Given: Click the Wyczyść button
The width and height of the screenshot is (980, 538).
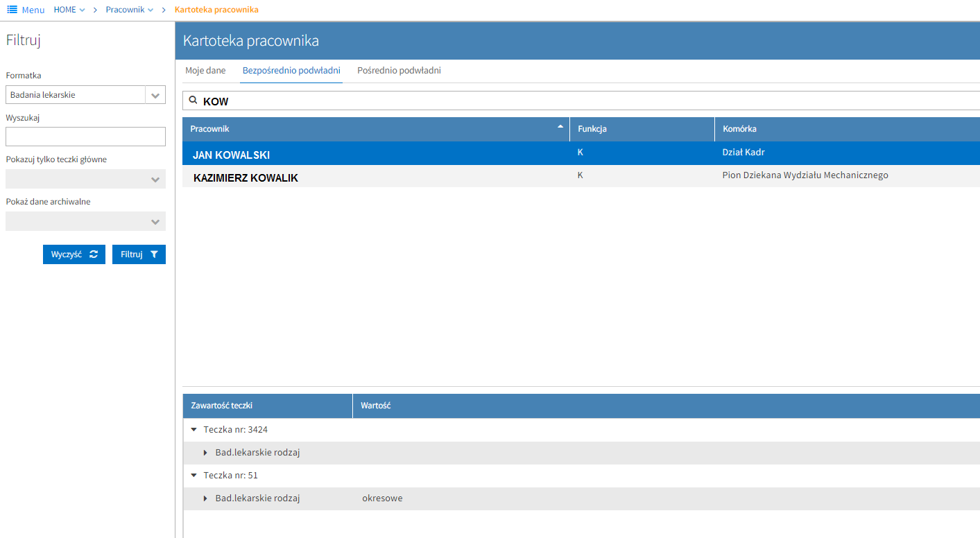Looking at the screenshot, I should tap(74, 254).
